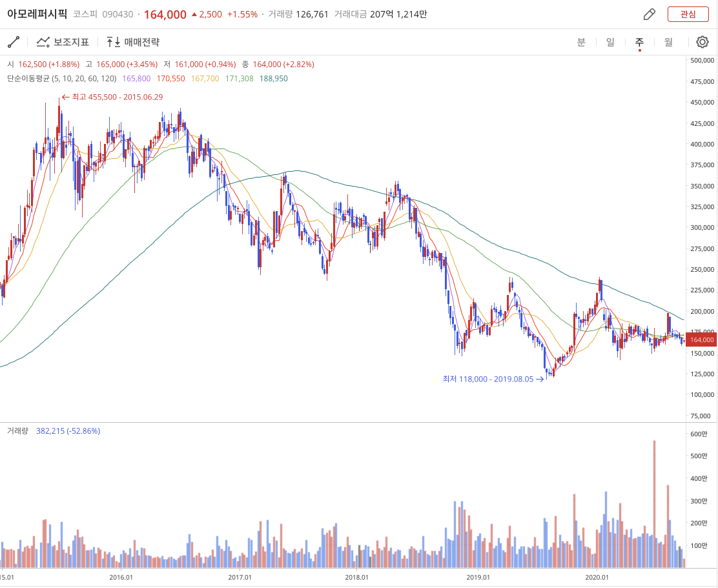Click stock code 090430
This screenshot has width=718, height=588.
(118, 14)
